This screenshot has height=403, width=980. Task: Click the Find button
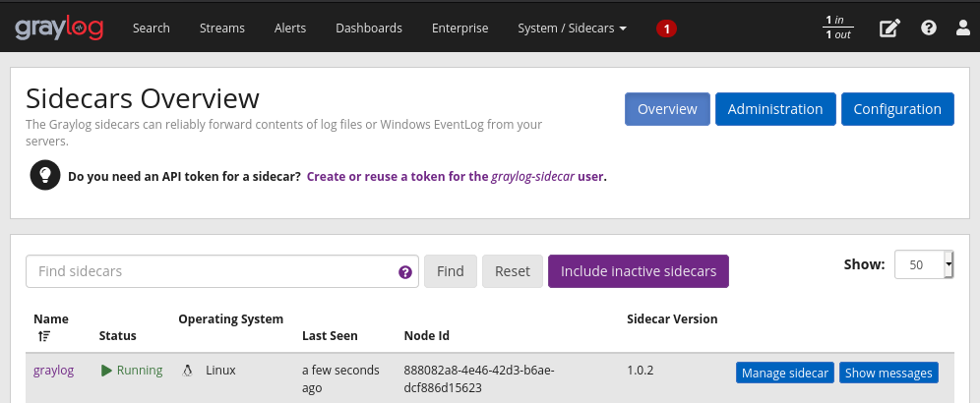tap(450, 271)
